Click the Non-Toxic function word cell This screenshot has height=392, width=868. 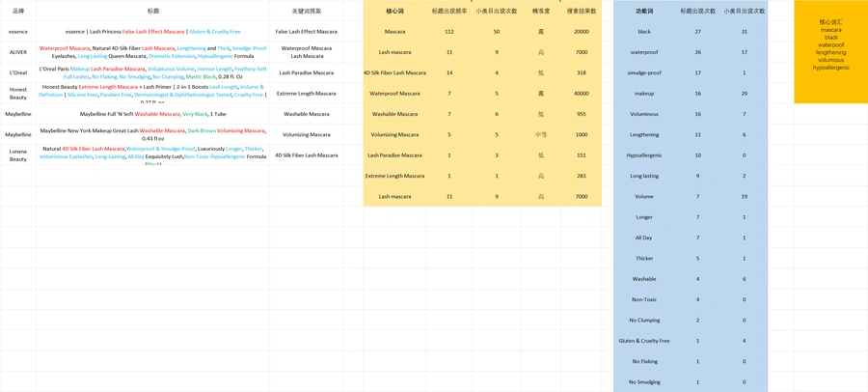click(x=644, y=299)
